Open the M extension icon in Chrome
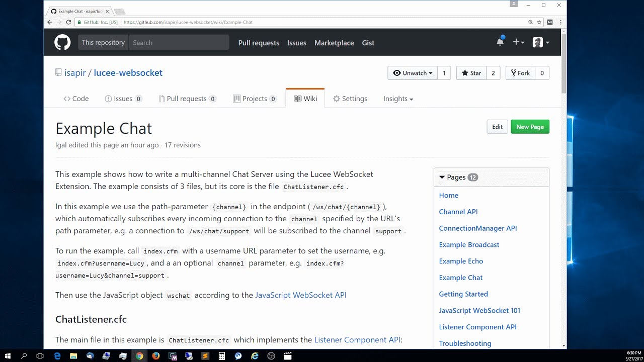 550,22
